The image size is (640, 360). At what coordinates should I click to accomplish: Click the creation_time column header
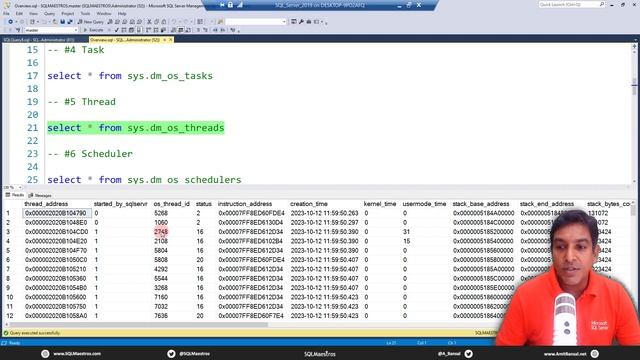(309, 204)
